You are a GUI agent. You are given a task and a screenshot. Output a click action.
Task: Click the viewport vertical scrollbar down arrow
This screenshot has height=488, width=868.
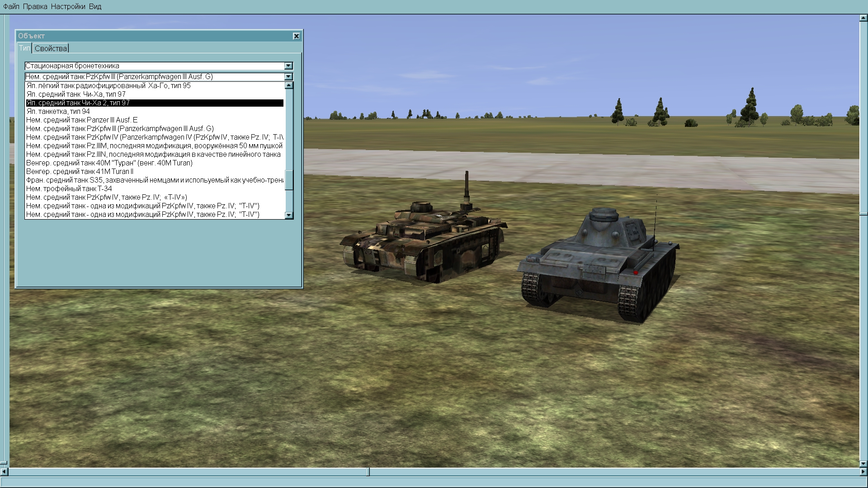coord(863,464)
